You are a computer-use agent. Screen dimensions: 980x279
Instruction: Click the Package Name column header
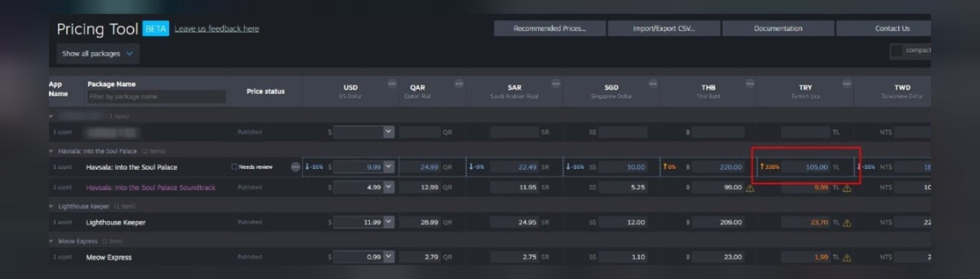coord(111,84)
